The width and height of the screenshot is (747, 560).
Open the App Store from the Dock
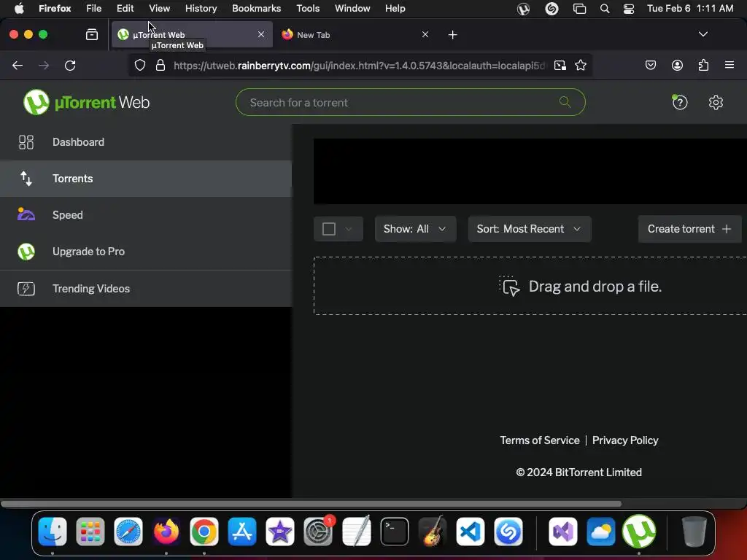coord(242,532)
